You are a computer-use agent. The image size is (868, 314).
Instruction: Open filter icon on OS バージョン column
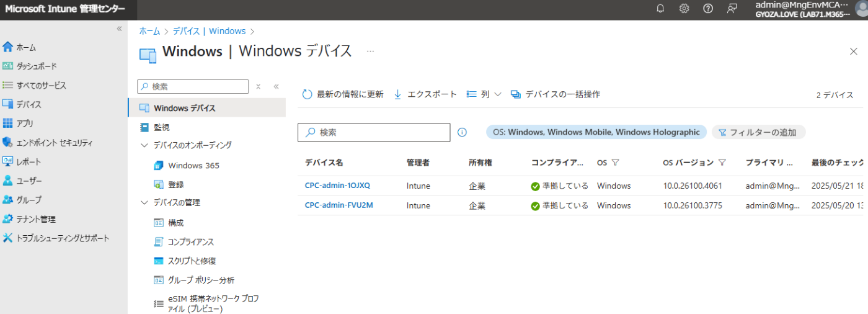point(722,163)
